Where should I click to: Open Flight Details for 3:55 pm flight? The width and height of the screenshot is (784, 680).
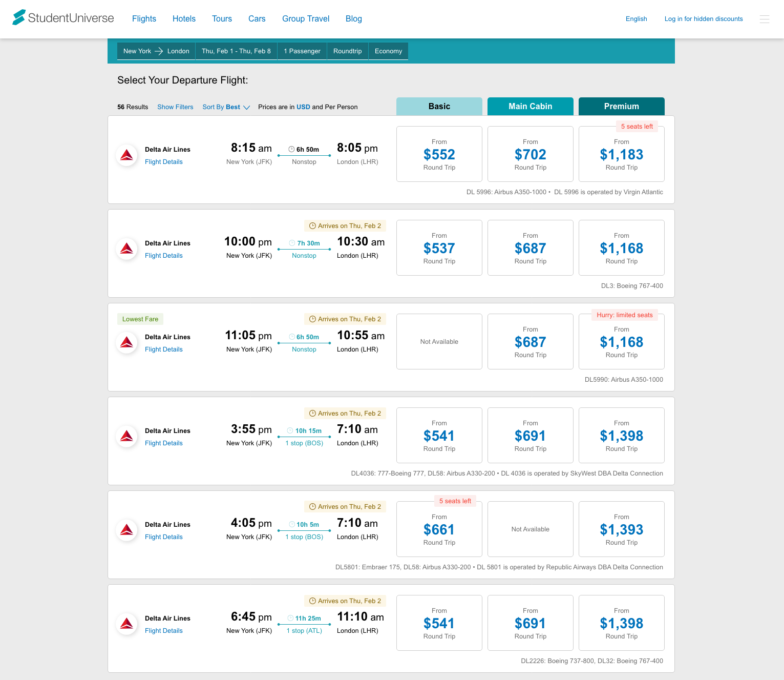(x=164, y=443)
